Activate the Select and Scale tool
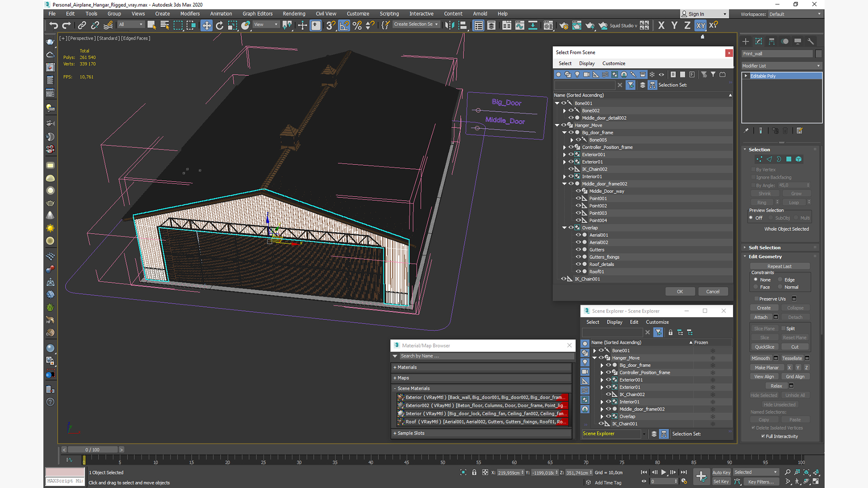Viewport: 868px width, 488px height. coord(232,25)
